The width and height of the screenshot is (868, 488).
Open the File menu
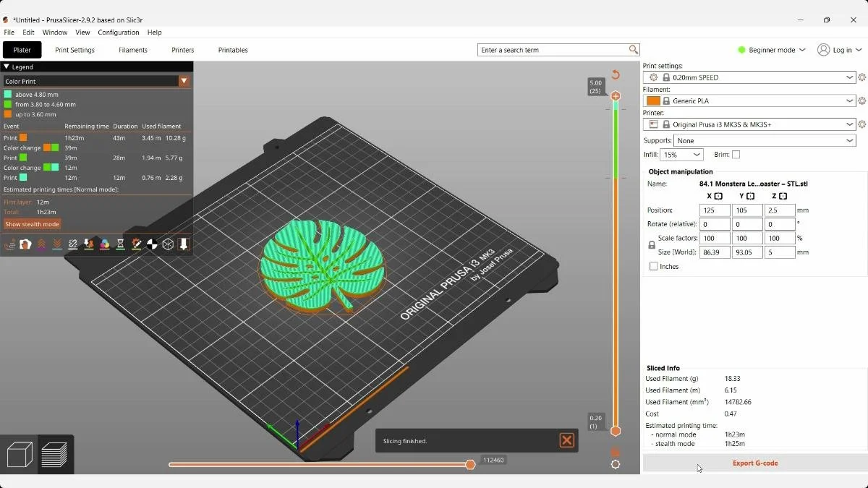tap(9, 33)
